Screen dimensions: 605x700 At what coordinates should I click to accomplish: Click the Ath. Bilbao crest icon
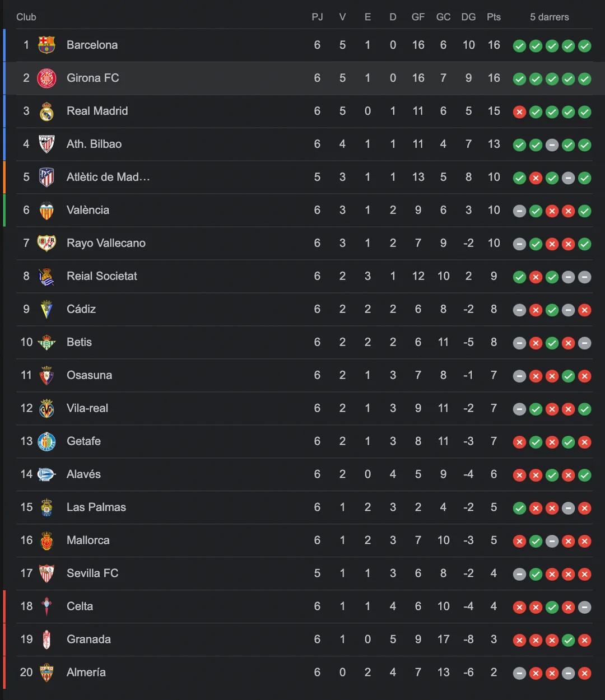pyautogui.click(x=46, y=144)
